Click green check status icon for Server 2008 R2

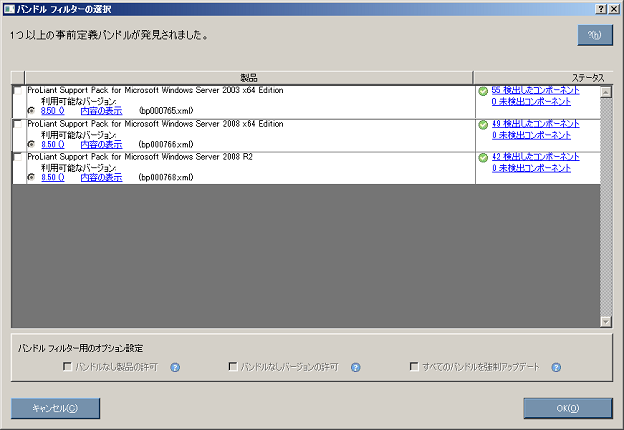pos(483,157)
